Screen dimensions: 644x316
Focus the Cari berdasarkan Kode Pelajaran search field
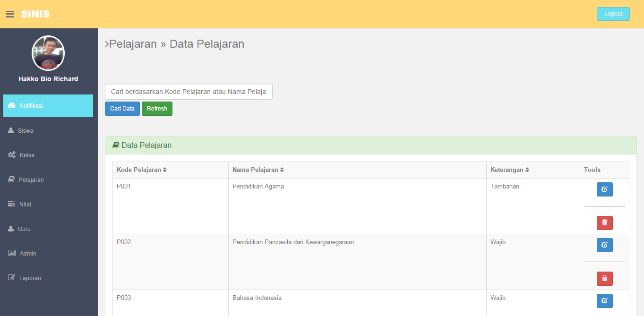[x=189, y=92]
